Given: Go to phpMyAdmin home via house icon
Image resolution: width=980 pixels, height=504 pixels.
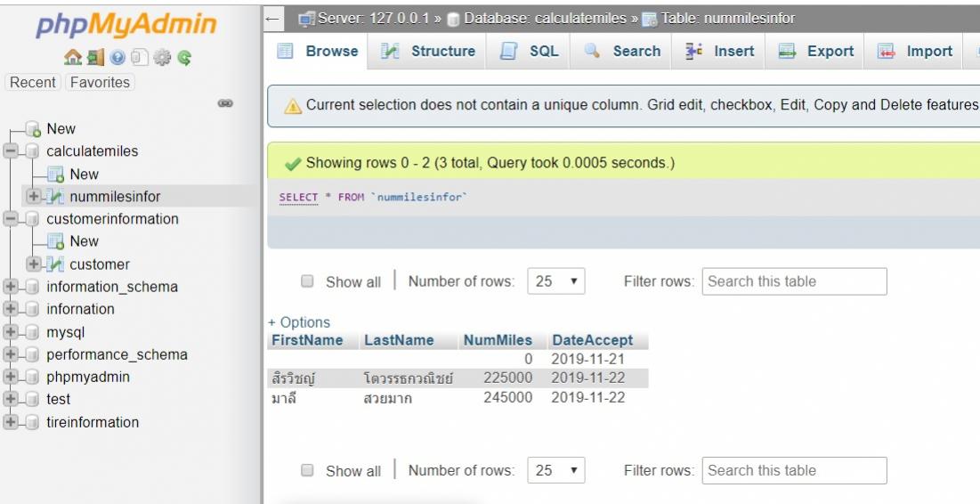Looking at the screenshot, I should (72, 58).
